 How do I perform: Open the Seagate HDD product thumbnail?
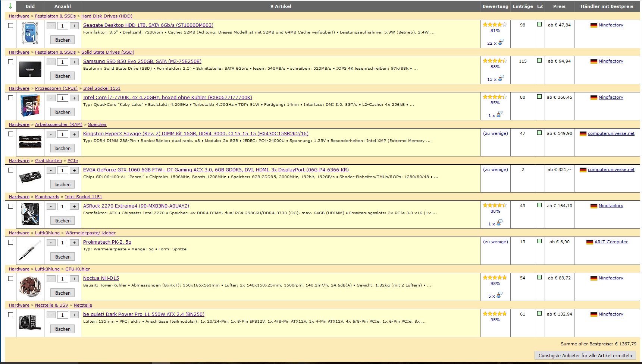coord(30,33)
